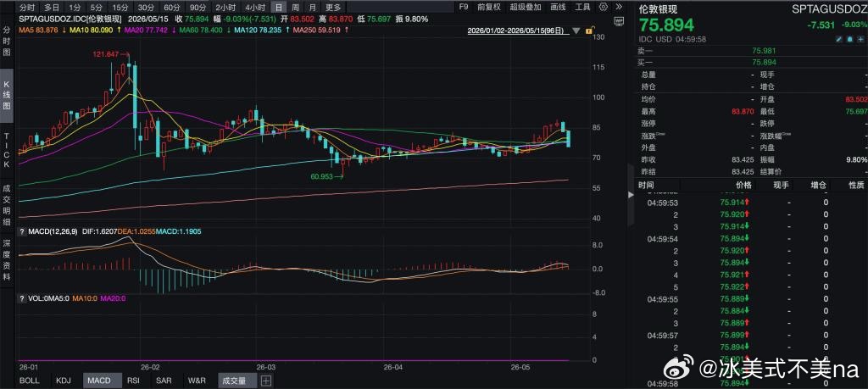Screen dimensions: 868x389
Task: Select the 日 daily interval tab
Action: [278, 7]
